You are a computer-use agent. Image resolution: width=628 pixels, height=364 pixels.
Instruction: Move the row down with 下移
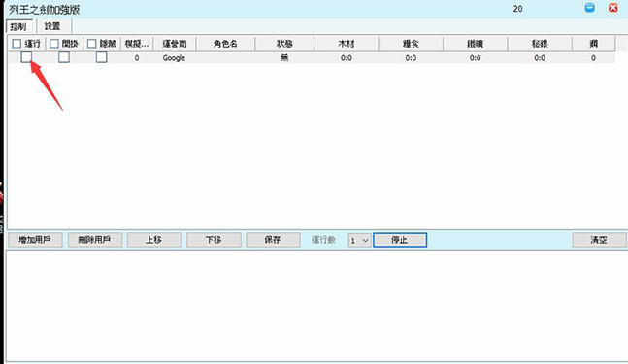click(214, 240)
